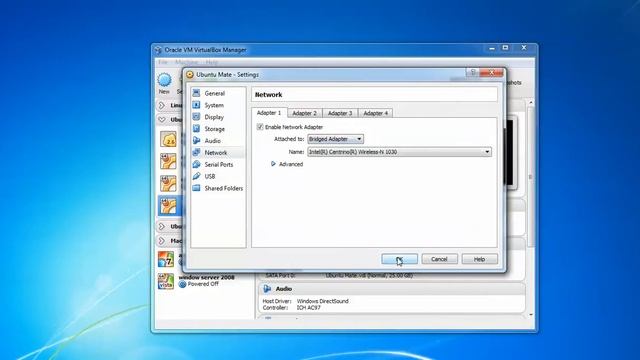Open the Help menu in VirtualBox Manager
Screen dimensions: 640x360
[211, 62]
